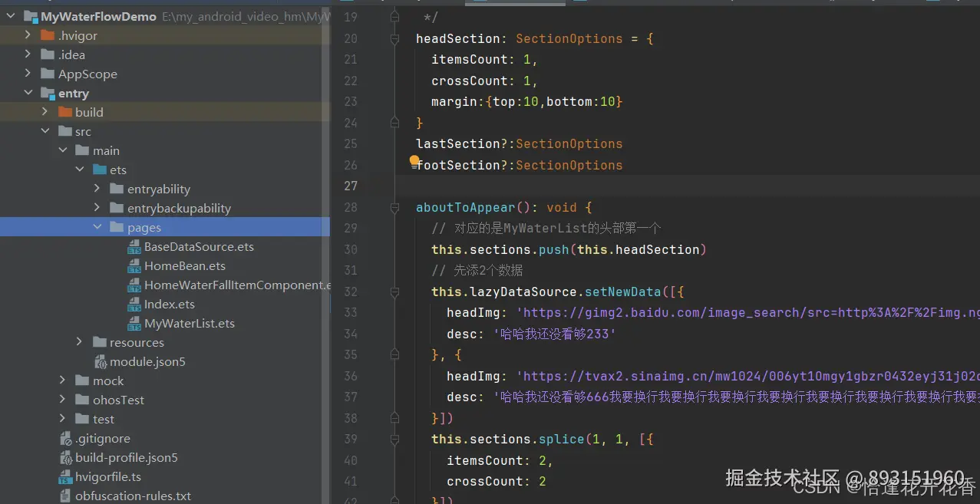
Task: Select the blue ets folder icon
Action: click(x=99, y=170)
